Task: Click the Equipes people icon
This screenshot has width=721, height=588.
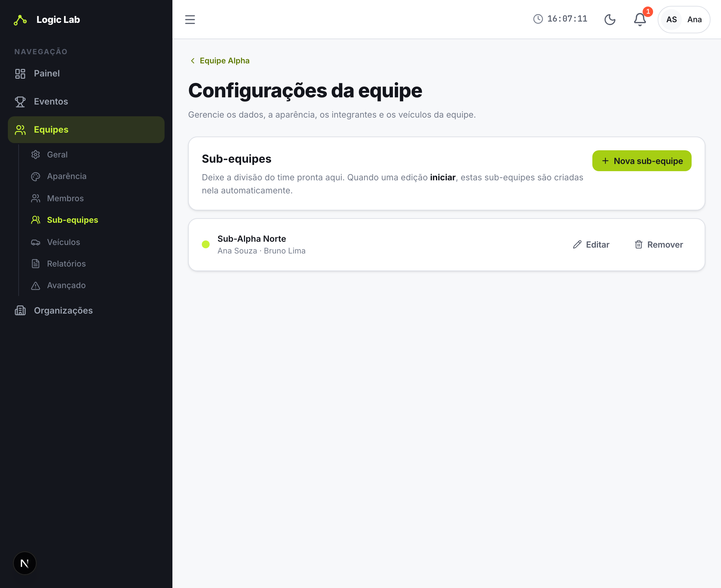Action: pos(20,130)
